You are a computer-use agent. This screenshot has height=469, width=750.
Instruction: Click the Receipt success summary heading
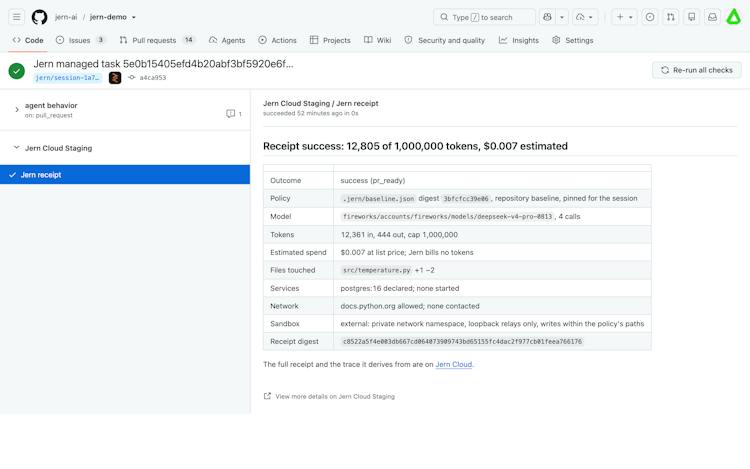[415, 146]
